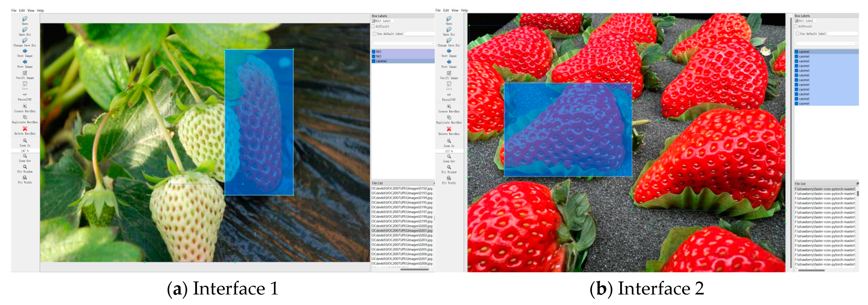This screenshot has height=305, width=868.
Task: Click Next Image arrow in Interface 1
Action: 25,51
